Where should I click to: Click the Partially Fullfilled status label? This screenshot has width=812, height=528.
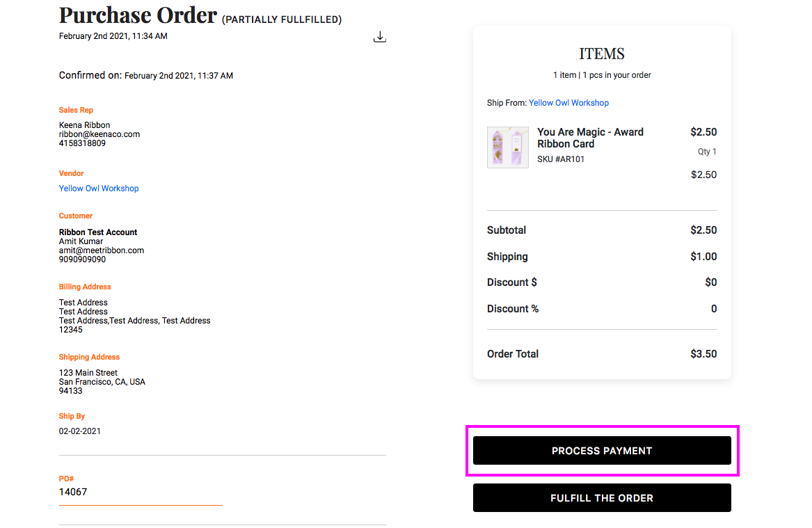(x=282, y=20)
